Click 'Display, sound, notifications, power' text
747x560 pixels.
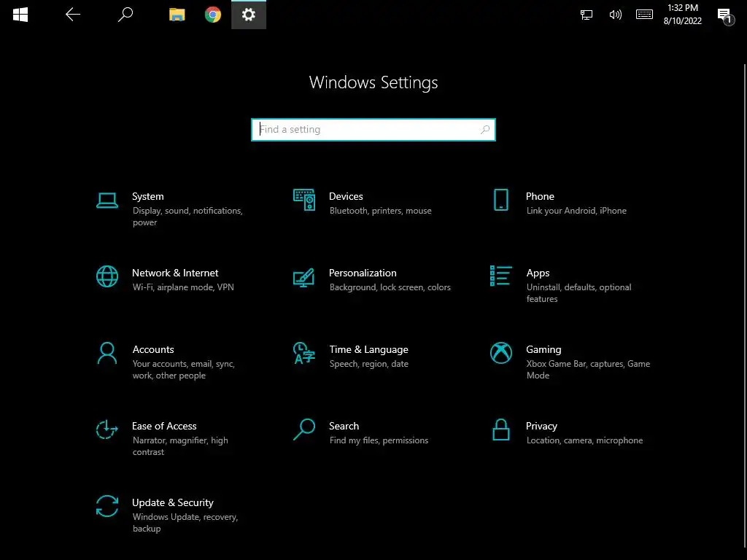point(187,217)
